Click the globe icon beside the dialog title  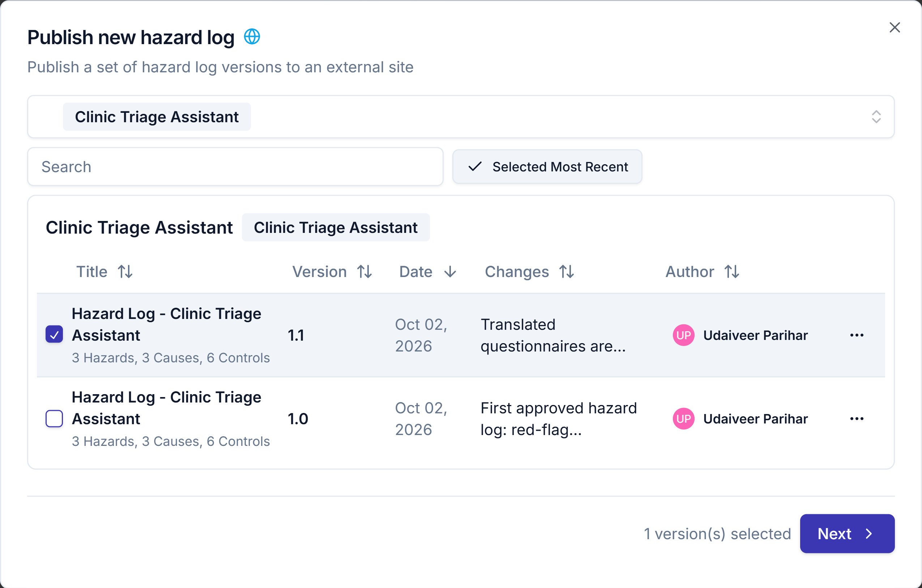coord(252,37)
